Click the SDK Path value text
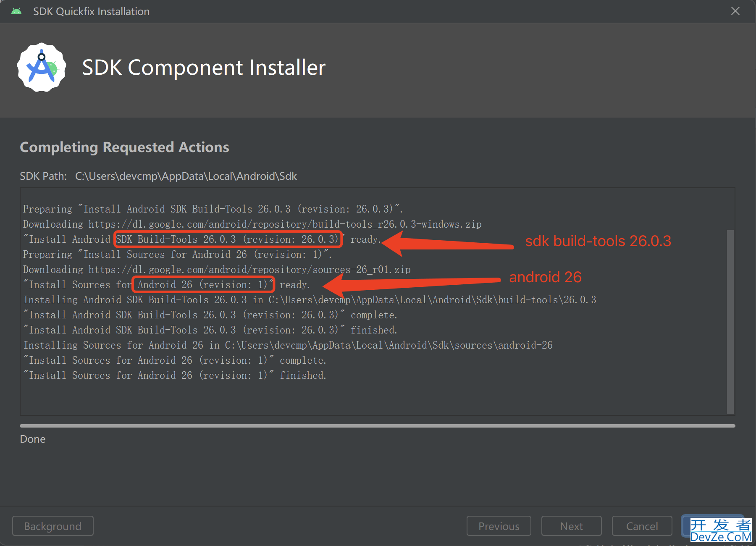The height and width of the screenshot is (546, 756). point(186,176)
